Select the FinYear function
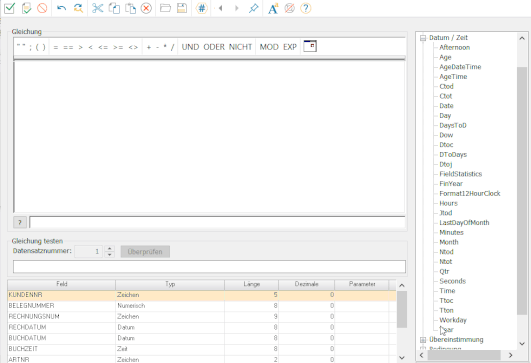Image resolution: width=531 pixels, height=363 pixels. click(x=451, y=184)
